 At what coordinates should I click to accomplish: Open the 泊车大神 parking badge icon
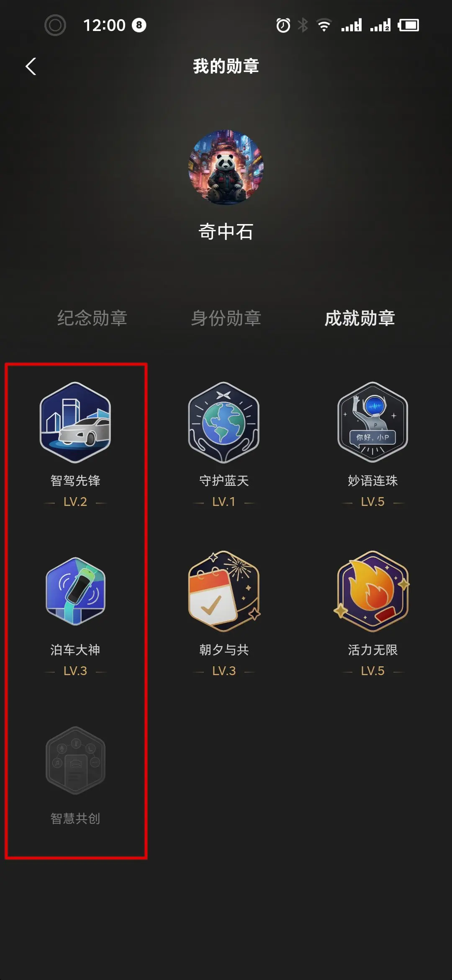[75, 591]
